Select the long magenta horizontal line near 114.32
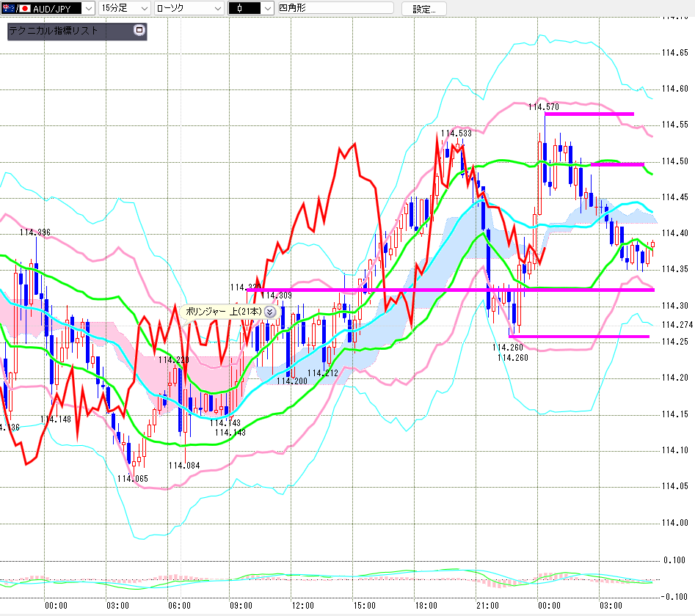This screenshot has height=616, width=695. (x=451, y=290)
